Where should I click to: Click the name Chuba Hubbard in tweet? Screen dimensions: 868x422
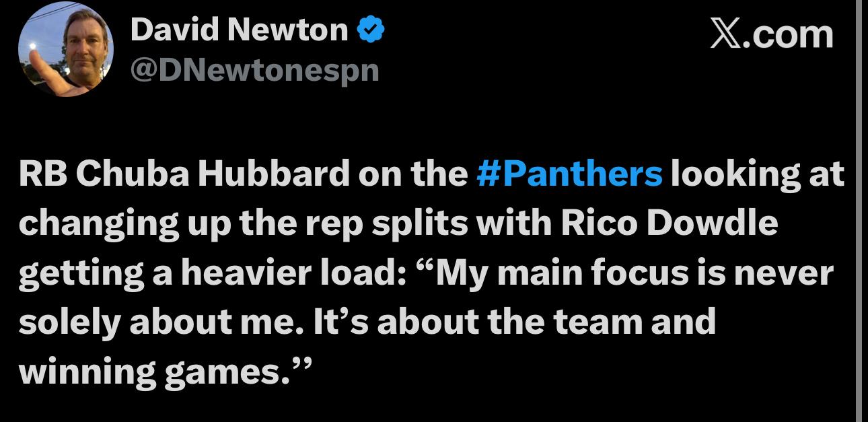pyautogui.click(x=215, y=174)
